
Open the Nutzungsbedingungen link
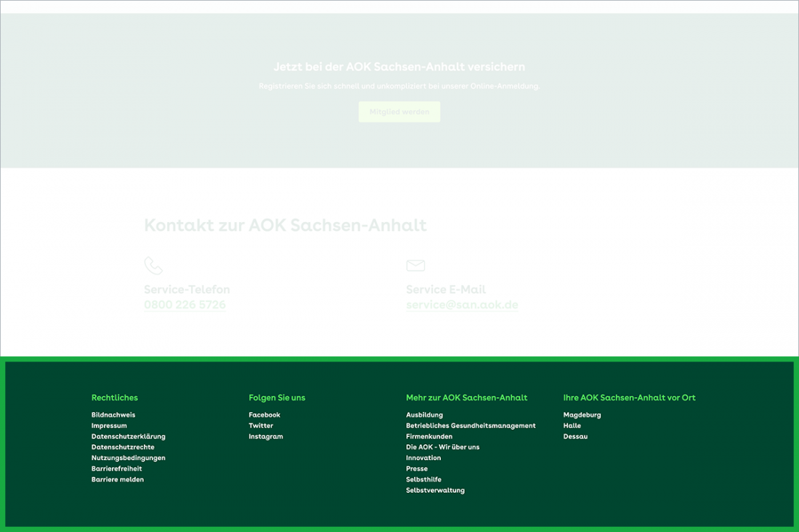[129, 458]
